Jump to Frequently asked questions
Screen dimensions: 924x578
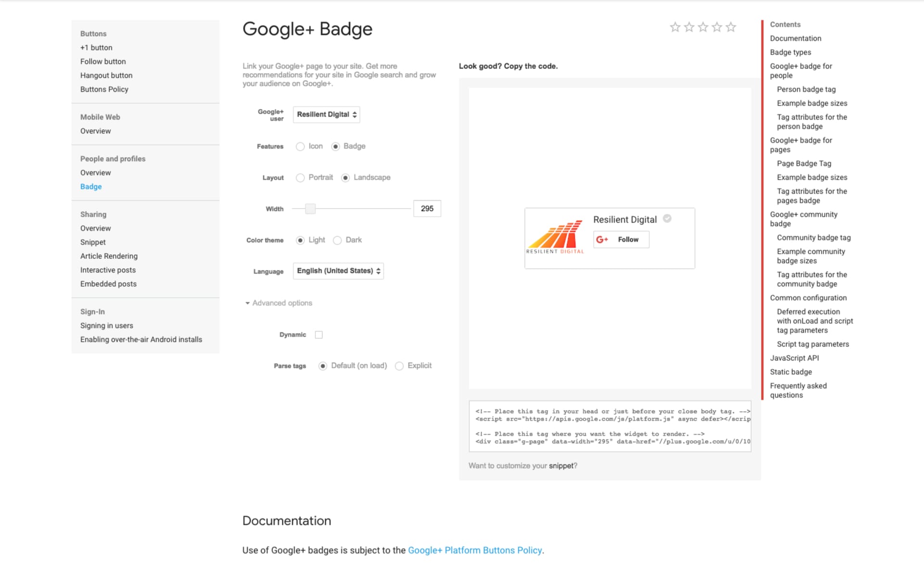tap(798, 391)
